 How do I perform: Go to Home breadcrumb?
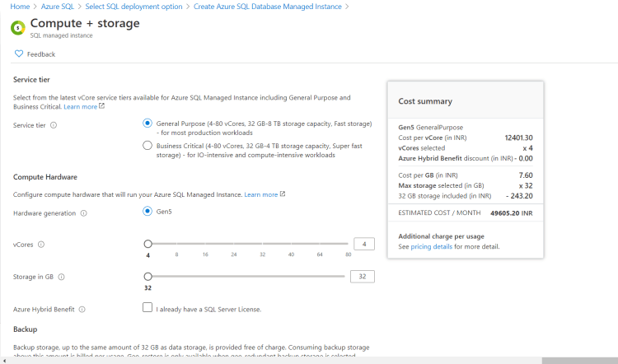point(20,7)
